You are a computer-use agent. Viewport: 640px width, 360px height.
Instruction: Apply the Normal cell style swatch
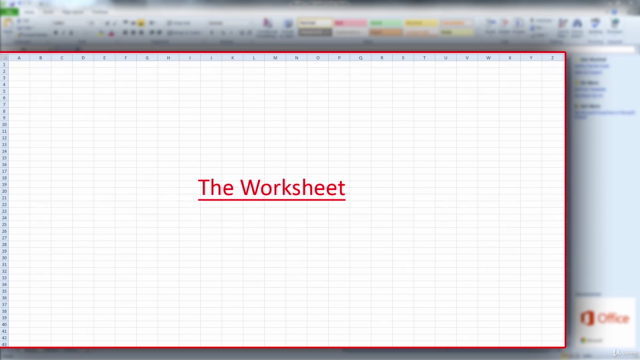pyautogui.click(x=315, y=23)
